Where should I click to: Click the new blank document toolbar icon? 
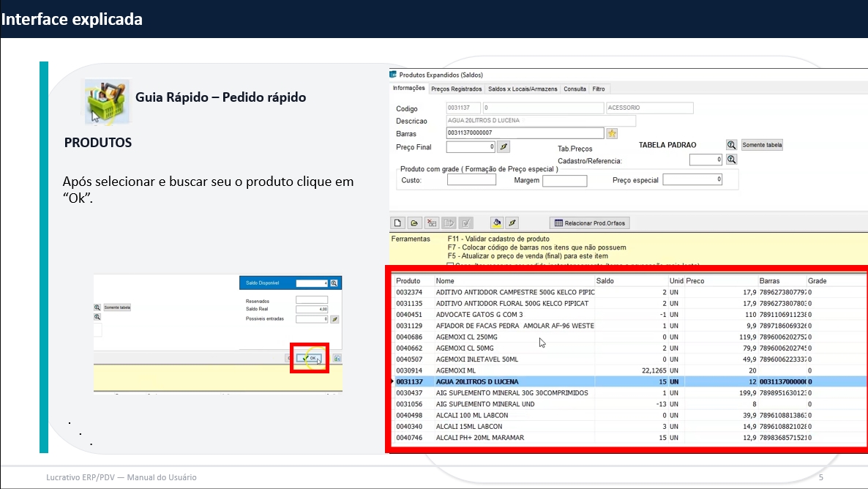(x=399, y=223)
